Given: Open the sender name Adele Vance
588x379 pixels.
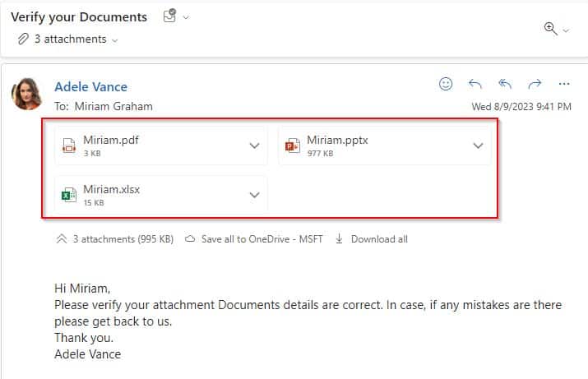Looking at the screenshot, I should coord(90,86).
